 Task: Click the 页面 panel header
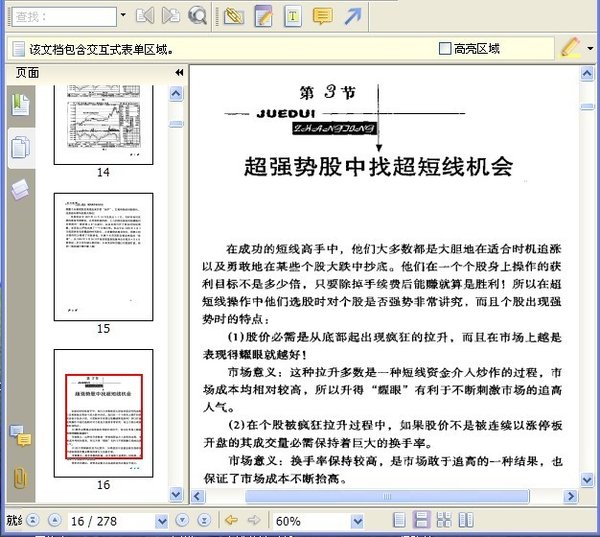(x=28, y=72)
